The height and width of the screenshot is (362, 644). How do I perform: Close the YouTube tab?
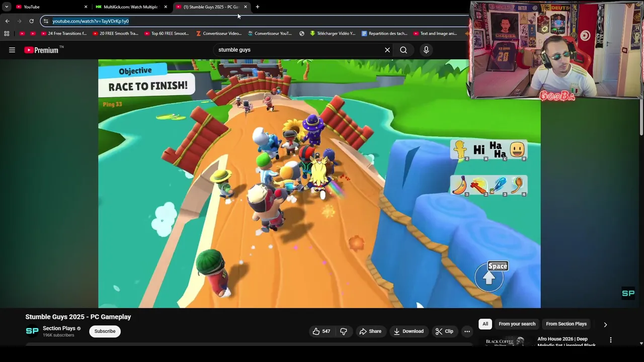point(86,7)
